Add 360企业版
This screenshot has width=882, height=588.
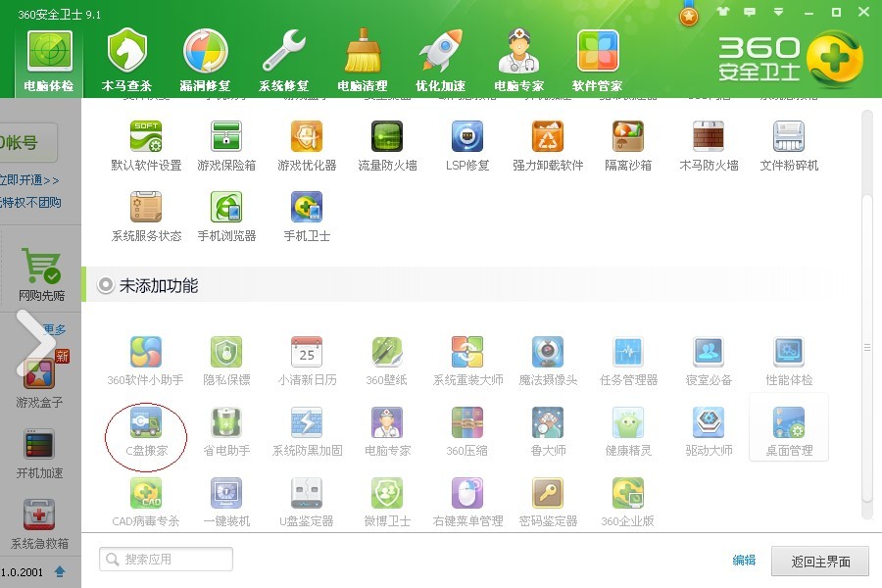(628, 502)
